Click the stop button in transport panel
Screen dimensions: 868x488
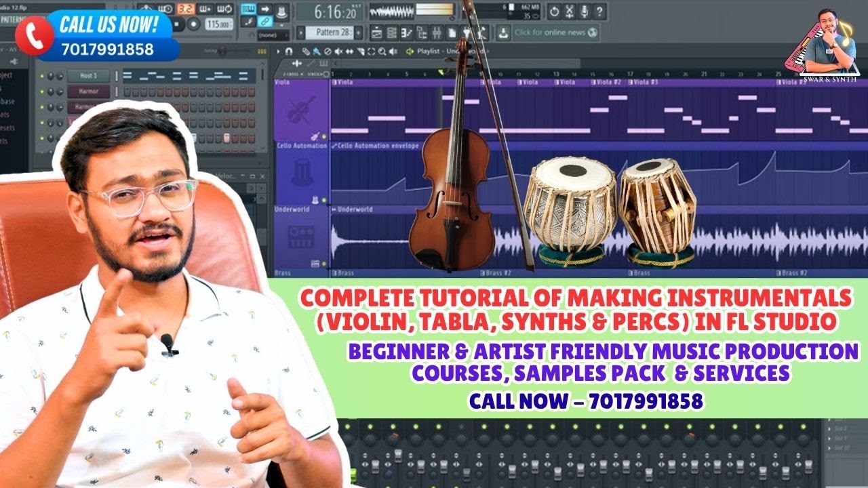tap(177, 24)
